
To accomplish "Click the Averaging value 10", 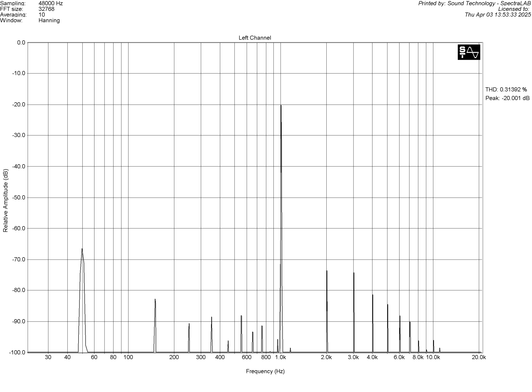I will pyautogui.click(x=42, y=15).
